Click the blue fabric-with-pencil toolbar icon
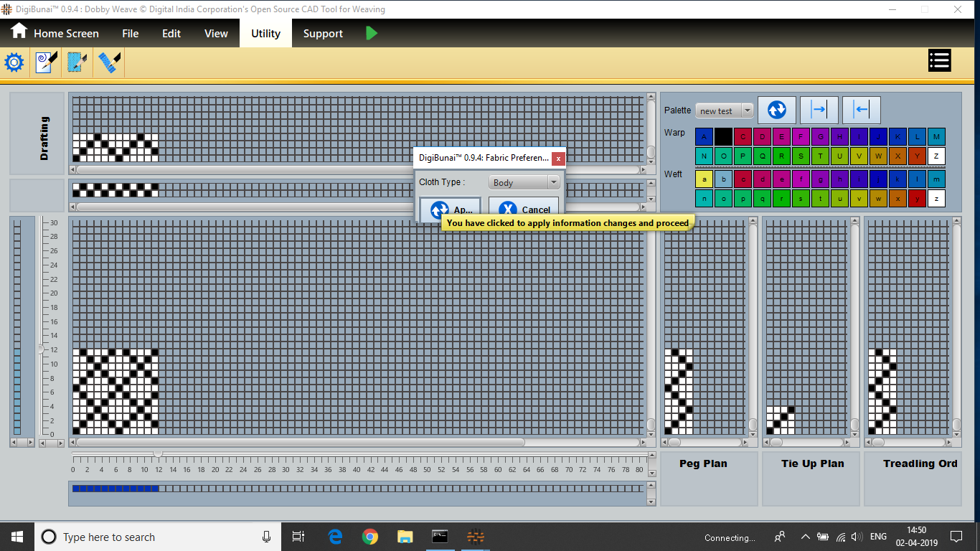980x551 pixels. pyautogui.click(x=77, y=62)
